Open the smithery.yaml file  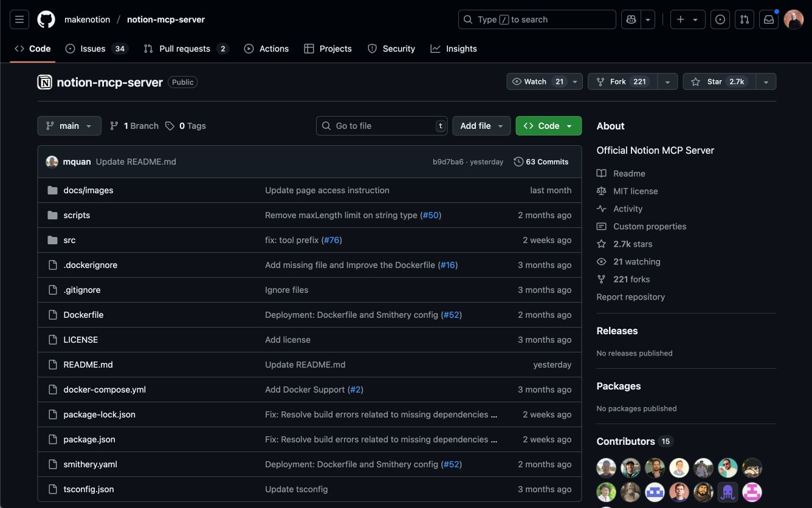[90, 464]
